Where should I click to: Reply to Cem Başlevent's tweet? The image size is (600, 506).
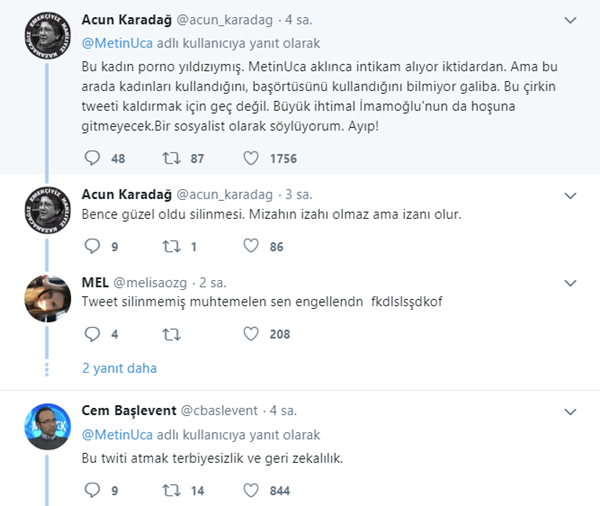pos(92,490)
